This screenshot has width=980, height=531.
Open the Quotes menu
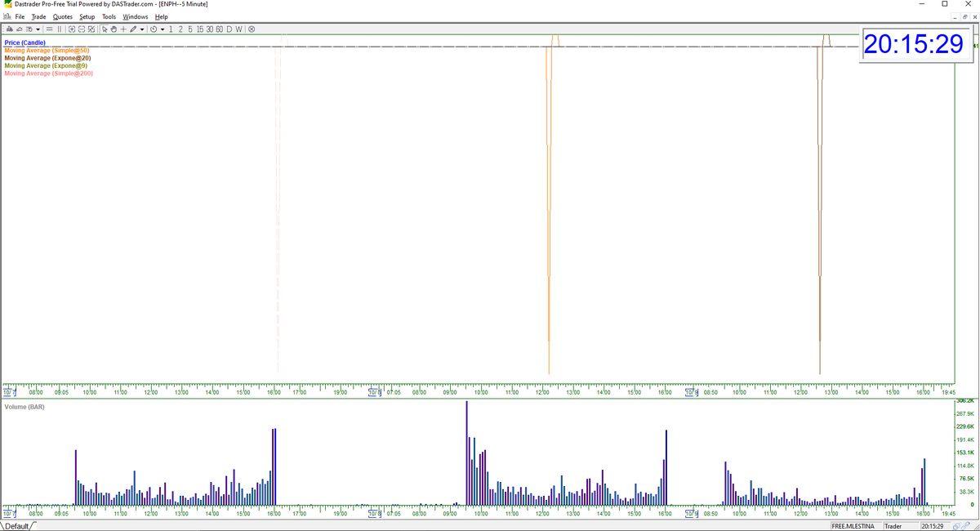[62, 16]
